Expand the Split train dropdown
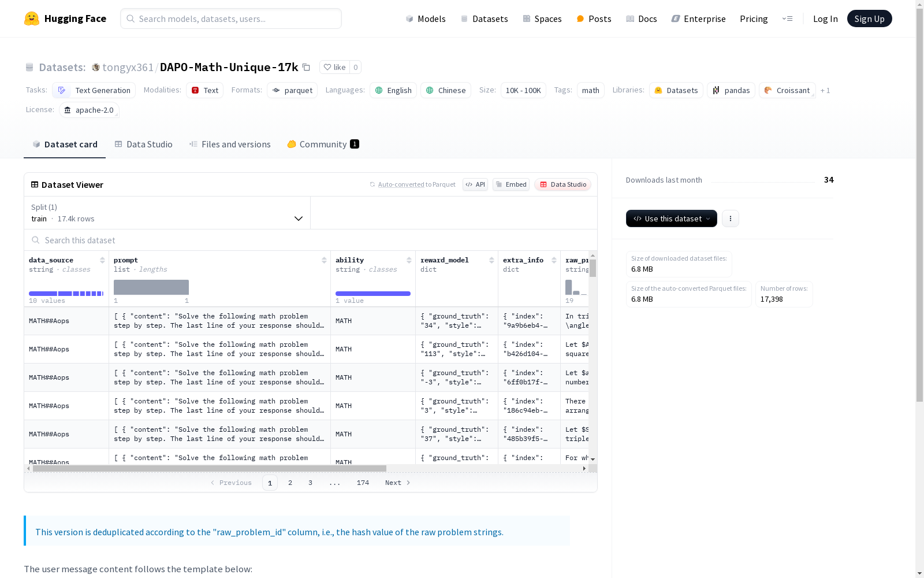 click(x=167, y=213)
